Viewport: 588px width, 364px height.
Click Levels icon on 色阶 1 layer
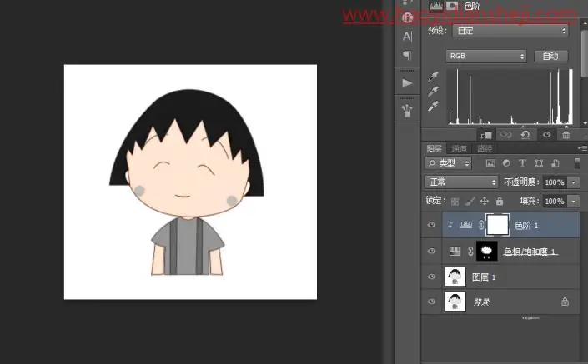465,225
